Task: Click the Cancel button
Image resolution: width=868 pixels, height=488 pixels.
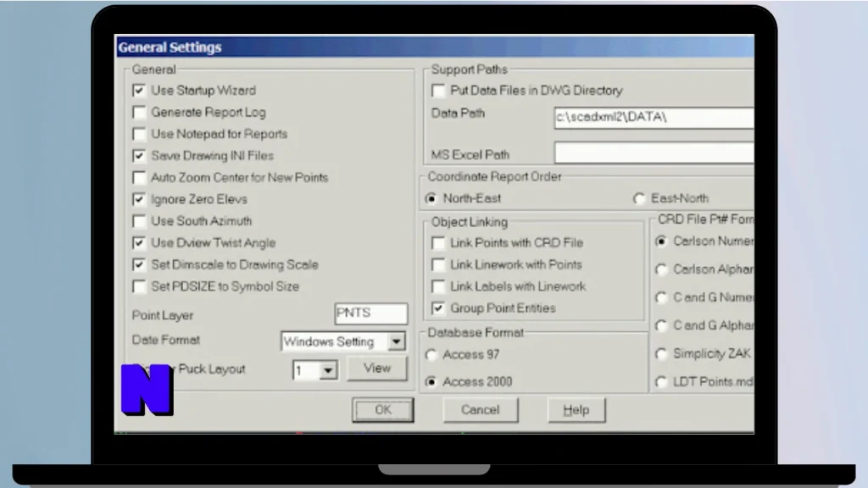Action: click(481, 410)
